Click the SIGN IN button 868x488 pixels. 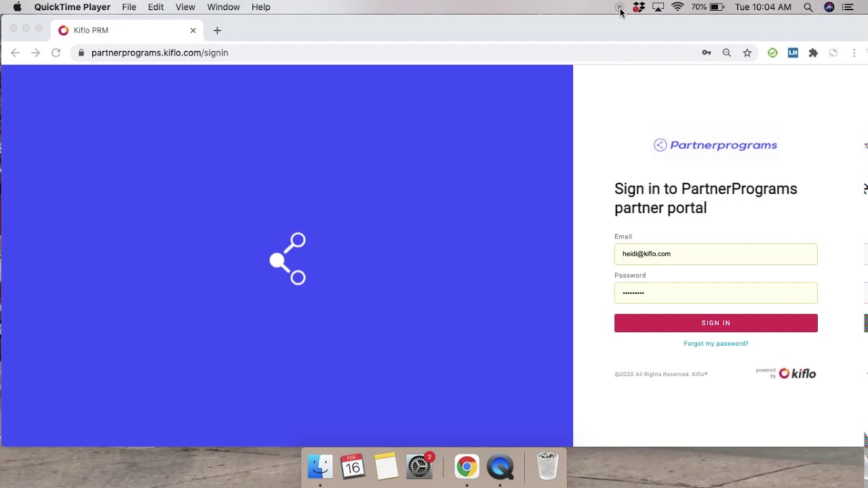(x=716, y=323)
